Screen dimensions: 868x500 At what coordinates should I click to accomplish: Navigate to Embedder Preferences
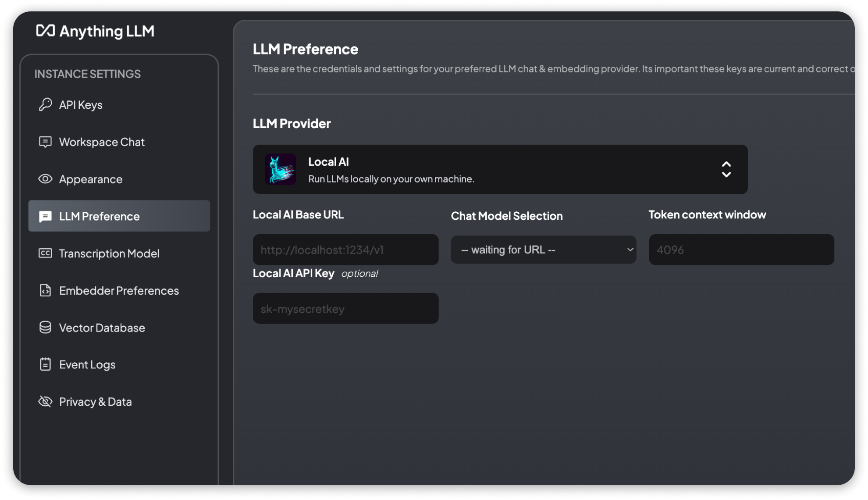[119, 290]
